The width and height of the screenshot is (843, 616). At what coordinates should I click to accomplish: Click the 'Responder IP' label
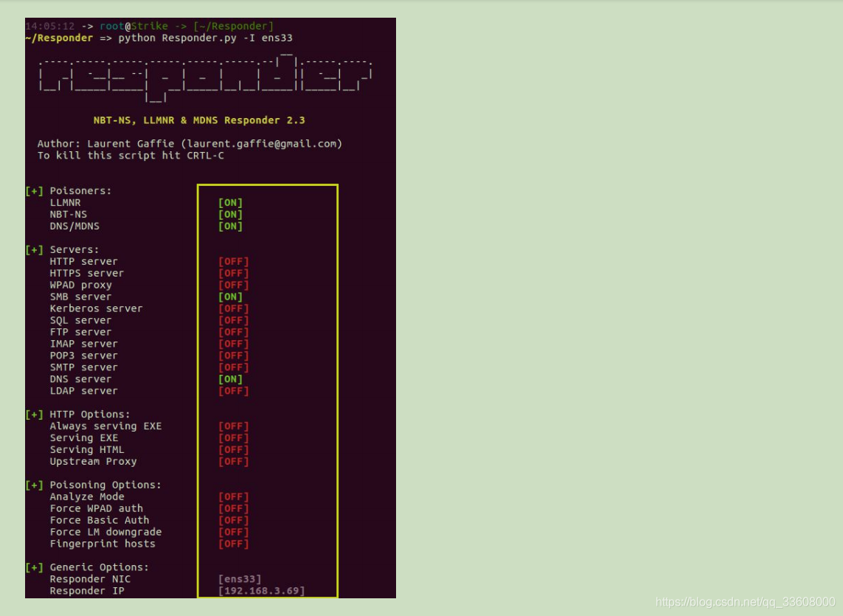tap(86, 591)
